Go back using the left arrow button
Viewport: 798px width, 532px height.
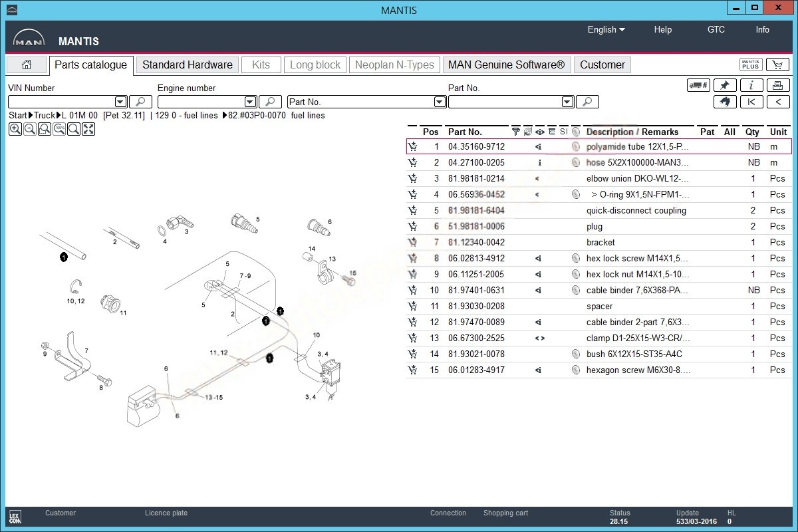tap(777, 102)
